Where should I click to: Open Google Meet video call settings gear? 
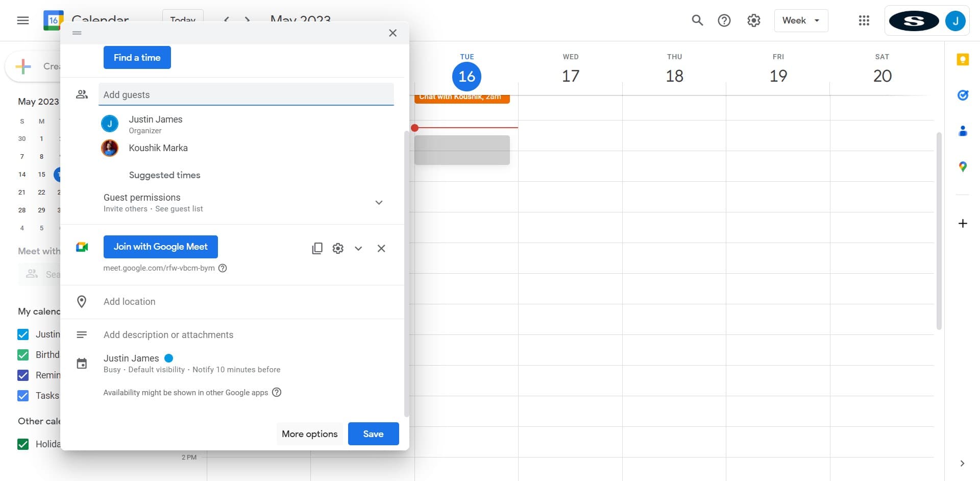[338, 249]
